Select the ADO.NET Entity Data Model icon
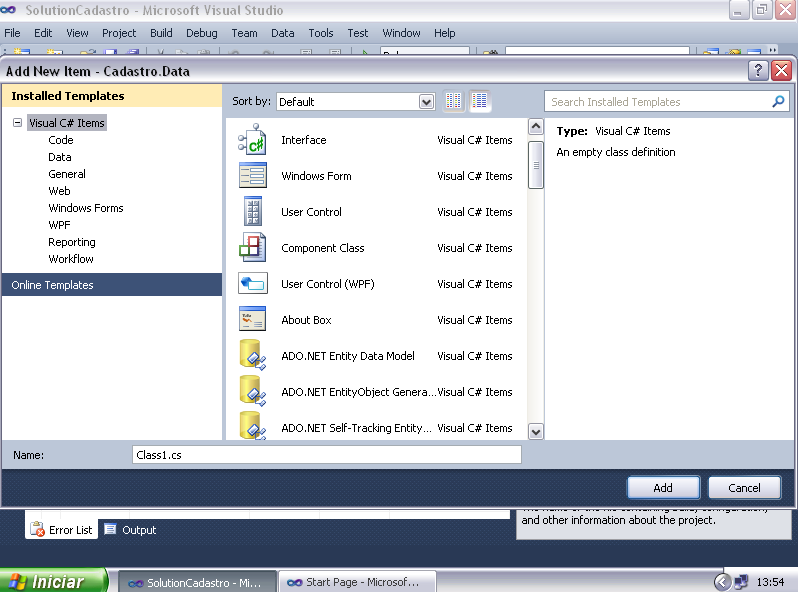 tap(252, 355)
